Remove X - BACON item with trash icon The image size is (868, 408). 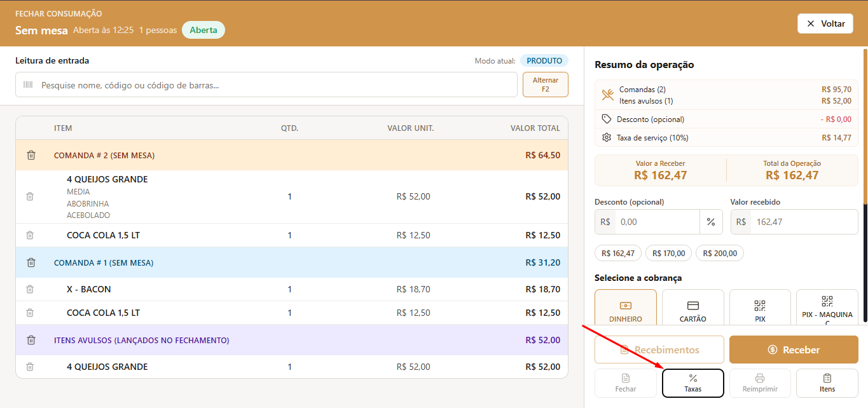(30, 289)
